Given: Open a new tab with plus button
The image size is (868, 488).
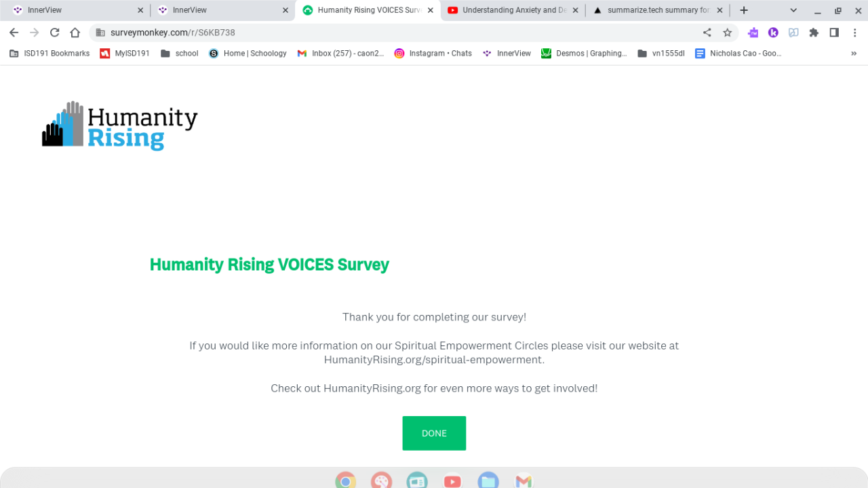Looking at the screenshot, I should 744,10.
